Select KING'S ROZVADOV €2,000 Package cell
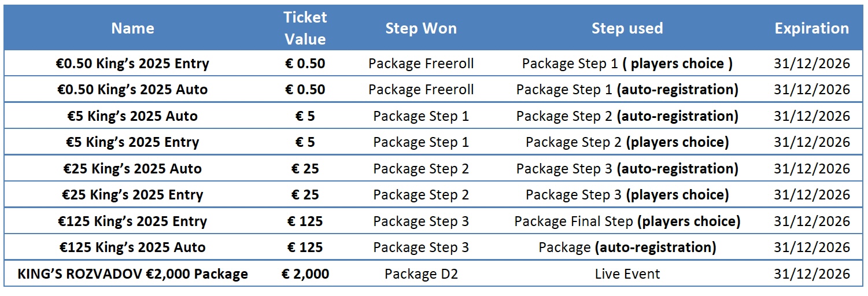The width and height of the screenshot is (868, 296). (x=133, y=274)
